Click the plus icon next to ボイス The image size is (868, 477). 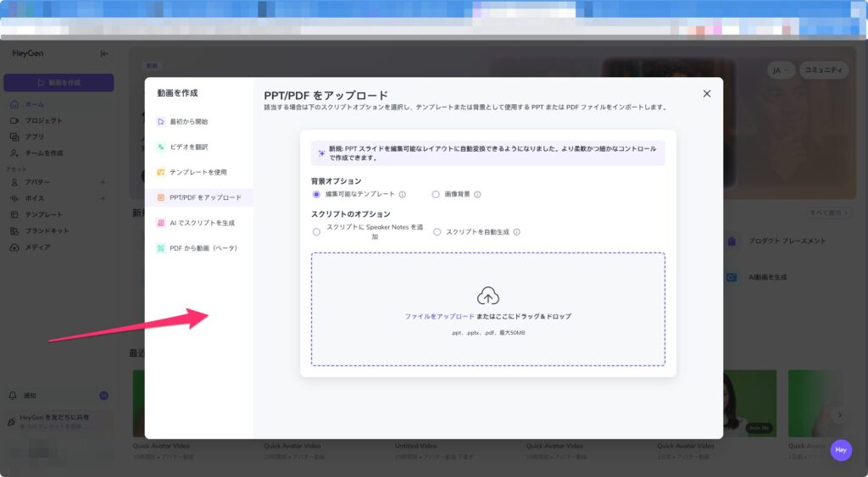(x=103, y=198)
